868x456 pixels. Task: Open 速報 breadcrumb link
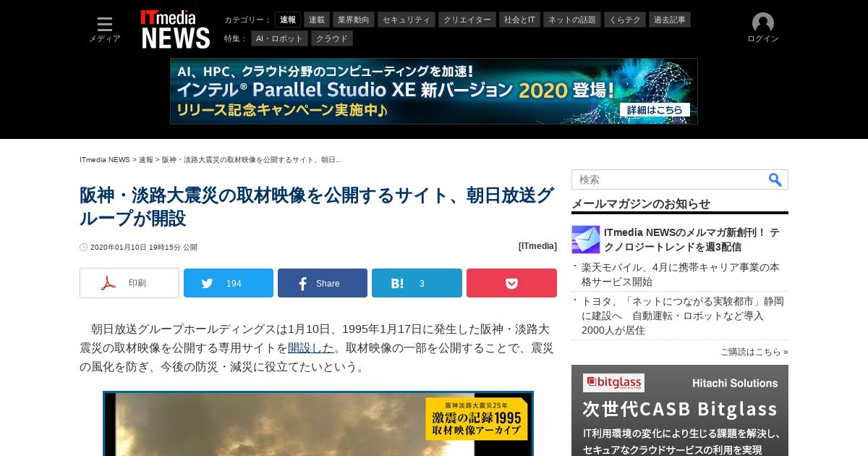click(x=146, y=159)
